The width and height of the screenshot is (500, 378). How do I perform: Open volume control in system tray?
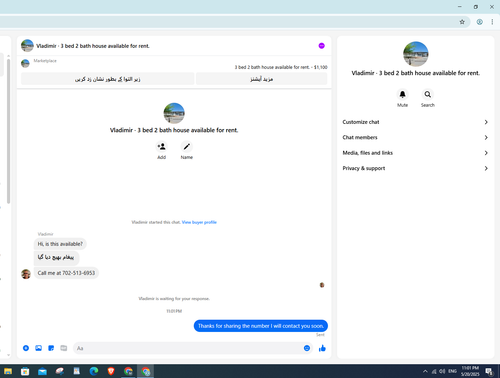coord(442,371)
